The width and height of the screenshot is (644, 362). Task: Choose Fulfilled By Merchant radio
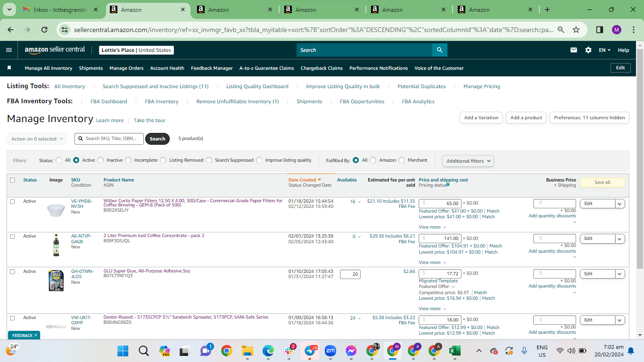tap(402, 160)
